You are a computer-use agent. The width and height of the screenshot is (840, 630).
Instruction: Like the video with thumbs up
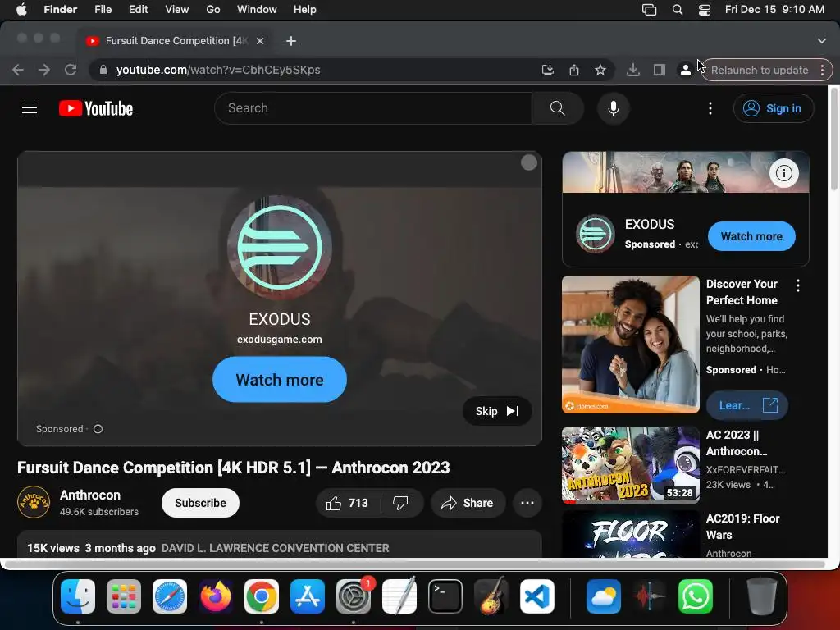click(348, 503)
